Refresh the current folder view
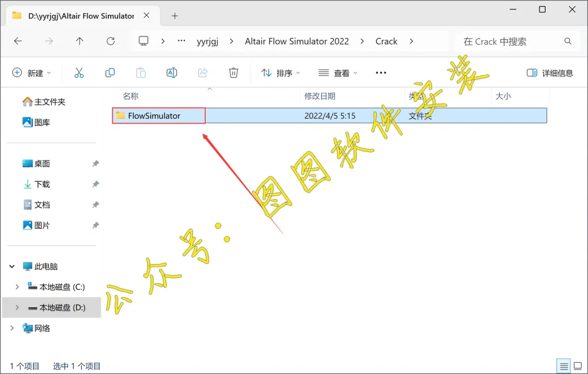This screenshot has width=588, height=374. (111, 41)
